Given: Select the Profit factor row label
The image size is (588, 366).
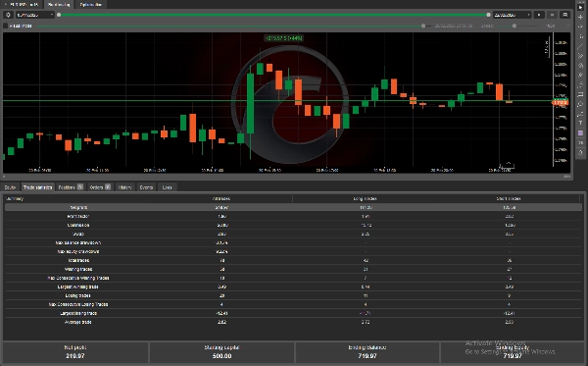Looking at the screenshot, I should (x=78, y=216).
